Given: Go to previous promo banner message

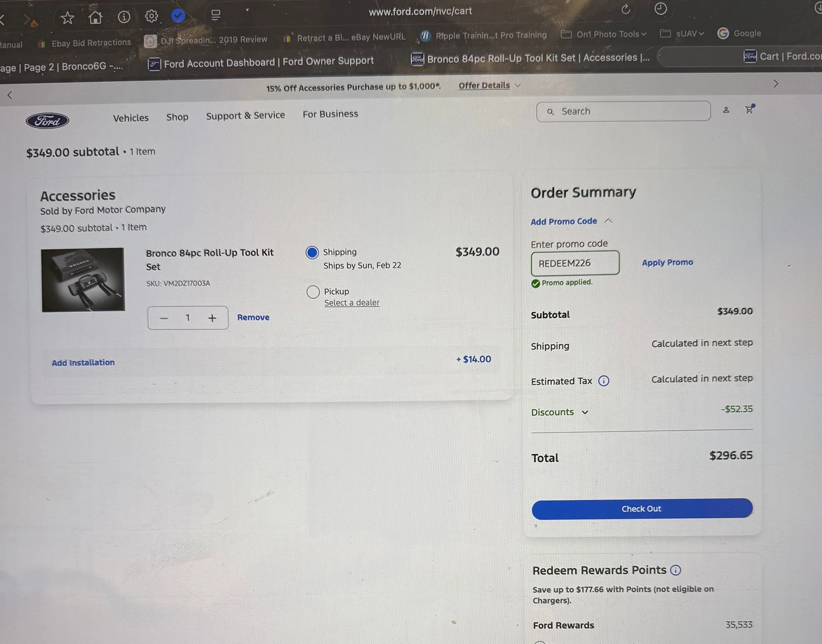Looking at the screenshot, I should (9, 95).
